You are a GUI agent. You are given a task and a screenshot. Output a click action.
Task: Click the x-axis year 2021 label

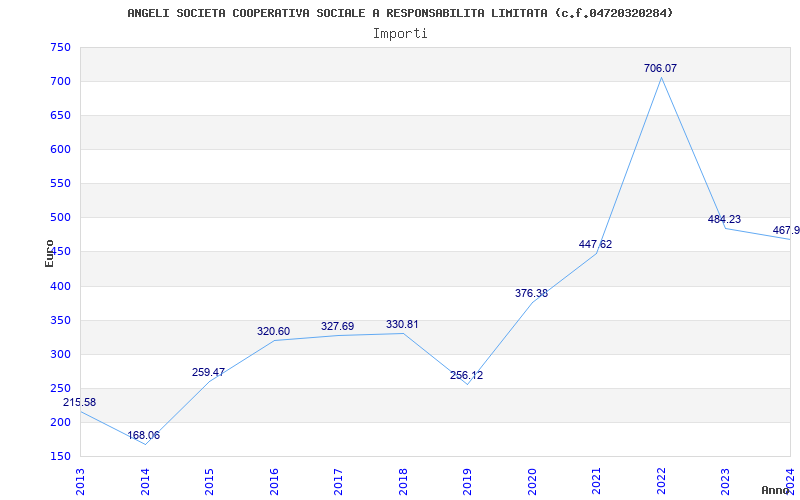coord(596,481)
